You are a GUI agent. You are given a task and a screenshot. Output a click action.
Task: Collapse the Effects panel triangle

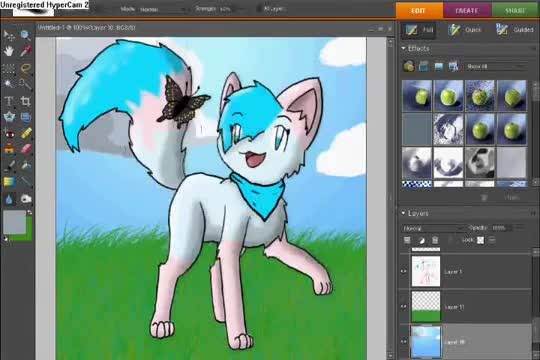[403, 49]
